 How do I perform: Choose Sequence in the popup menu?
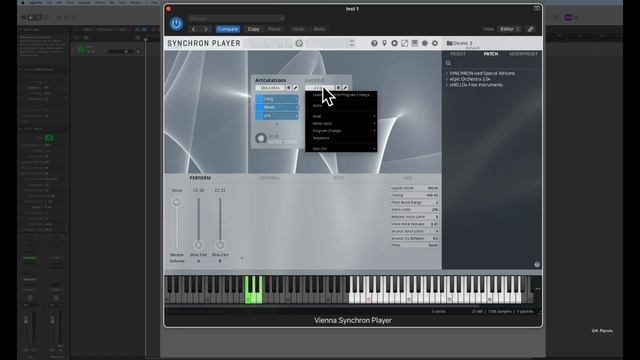(x=341, y=138)
